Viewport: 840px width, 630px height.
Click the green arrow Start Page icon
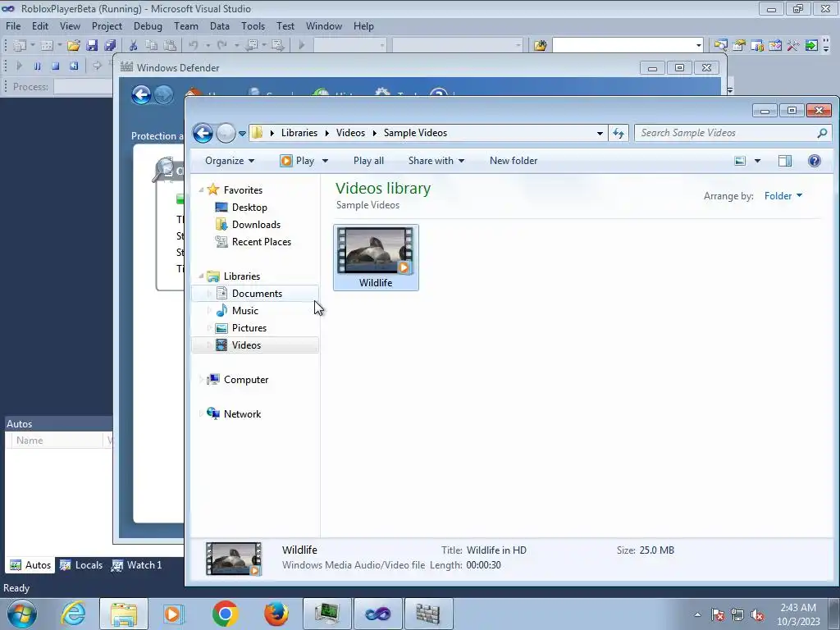811,46
